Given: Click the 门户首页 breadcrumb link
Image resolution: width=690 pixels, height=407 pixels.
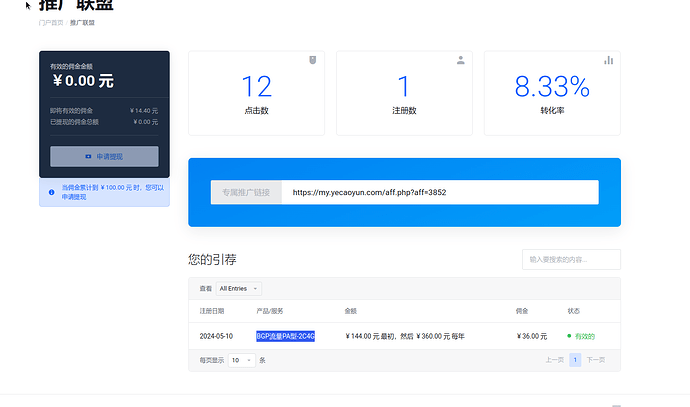Looking at the screenshot, I should 51,23.
